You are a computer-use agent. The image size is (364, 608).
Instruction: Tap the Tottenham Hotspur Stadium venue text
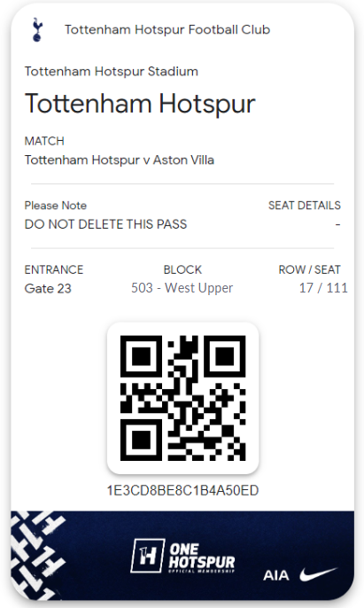pos(112,71)
